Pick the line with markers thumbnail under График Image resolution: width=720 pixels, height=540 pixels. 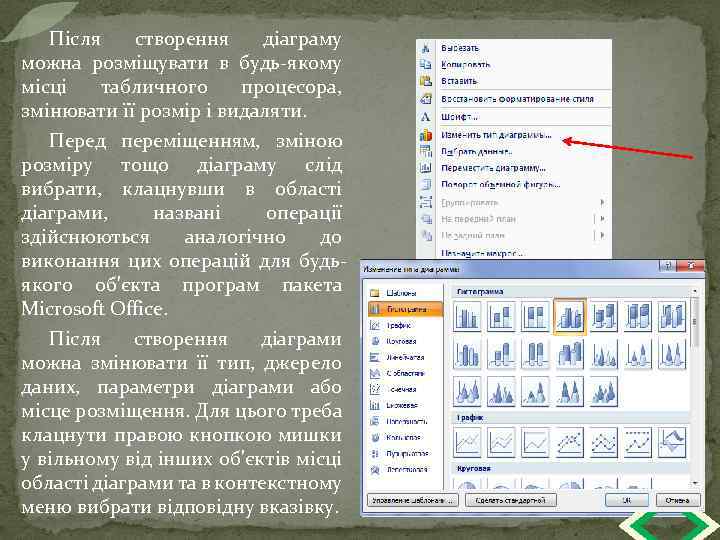[569, 442]
